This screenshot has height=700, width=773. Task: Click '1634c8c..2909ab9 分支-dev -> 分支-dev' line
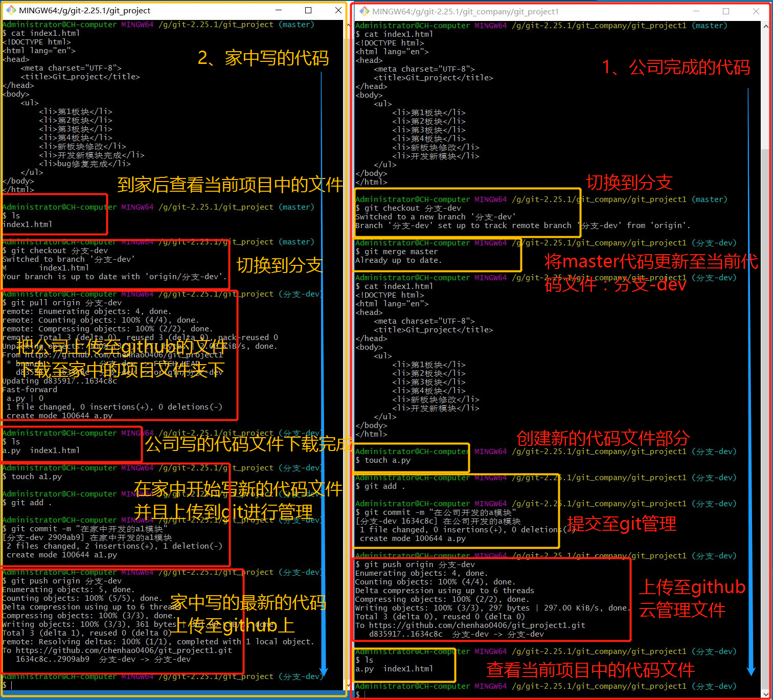(103, 659)
